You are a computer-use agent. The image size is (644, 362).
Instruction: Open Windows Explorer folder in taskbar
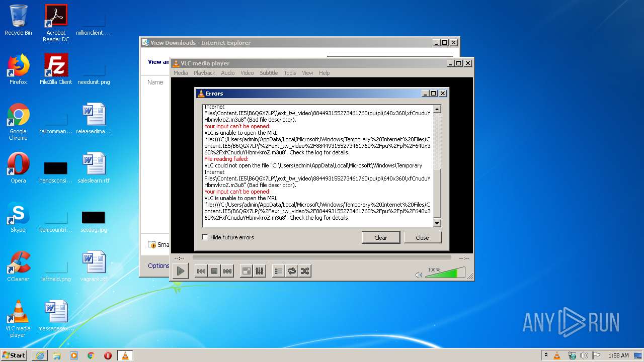click(57, 355)
